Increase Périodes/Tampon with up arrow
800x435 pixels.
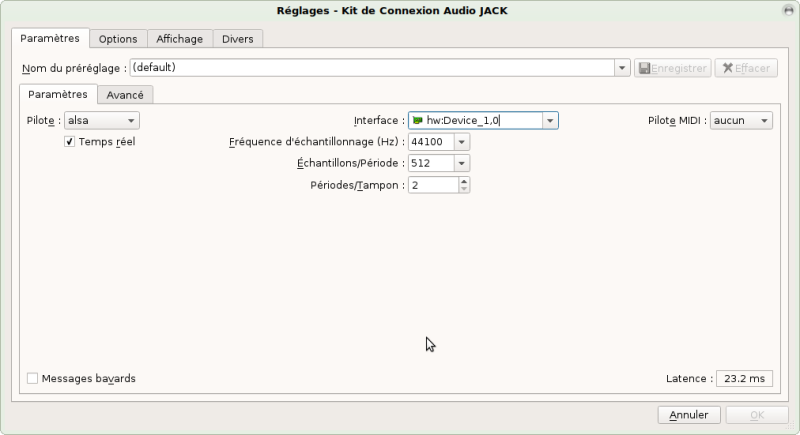[x=463, y=181]
